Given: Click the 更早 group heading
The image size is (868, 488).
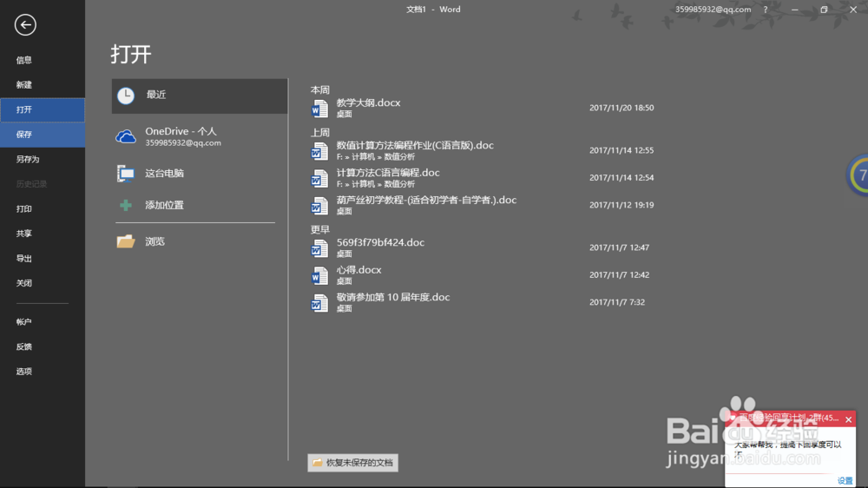Looking at the screenshot, I should [x=320, y=229].
